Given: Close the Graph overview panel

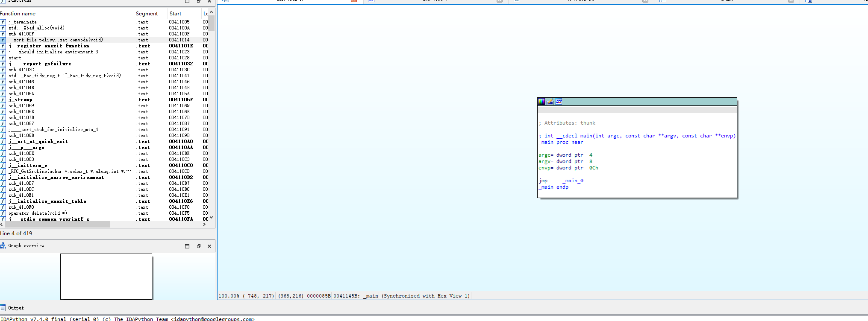Looking at the screenshot, I should click(209, 246).
